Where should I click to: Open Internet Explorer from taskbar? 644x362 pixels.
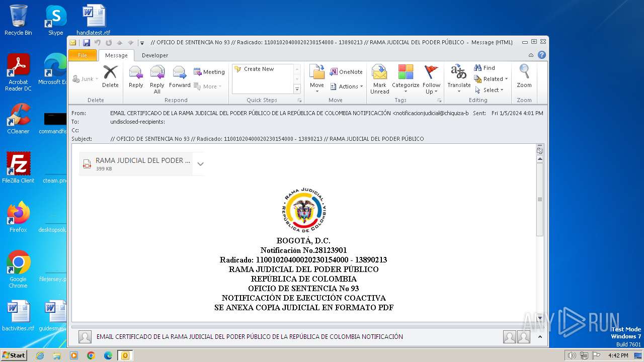click(40, 355)
